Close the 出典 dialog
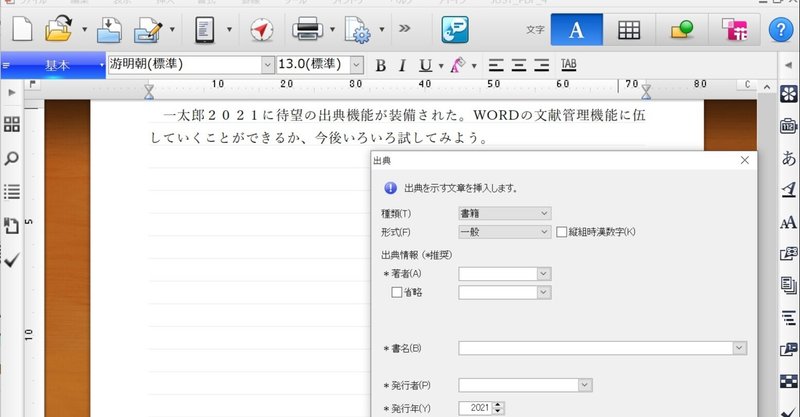 tap(744, 160)
